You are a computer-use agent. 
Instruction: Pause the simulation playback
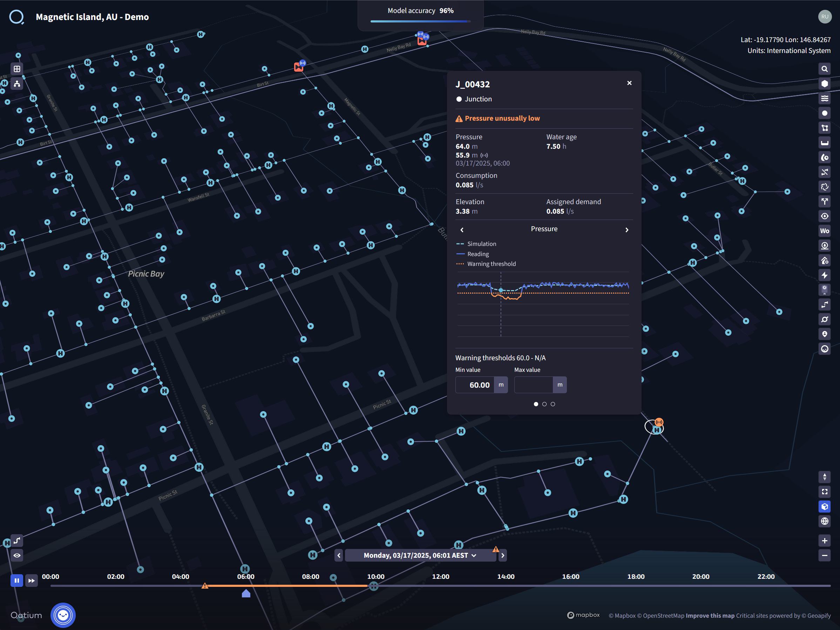click(17, 580)
